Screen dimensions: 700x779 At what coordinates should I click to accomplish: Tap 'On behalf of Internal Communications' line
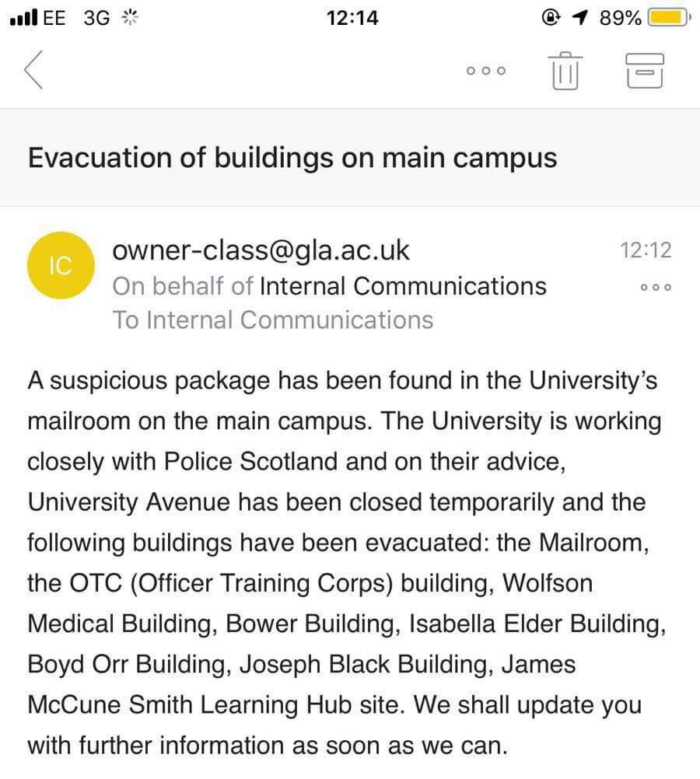pyautogui.click(x=329, y=286)
